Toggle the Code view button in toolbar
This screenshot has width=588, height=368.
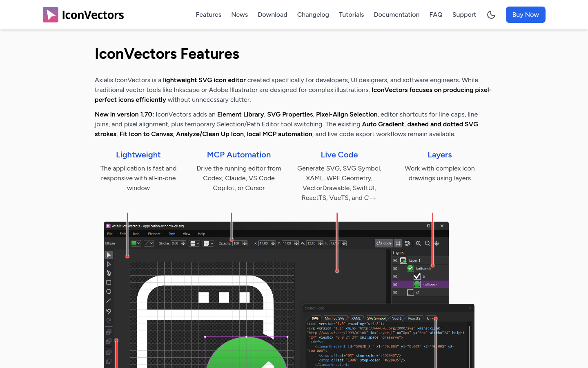pos(384,243)
